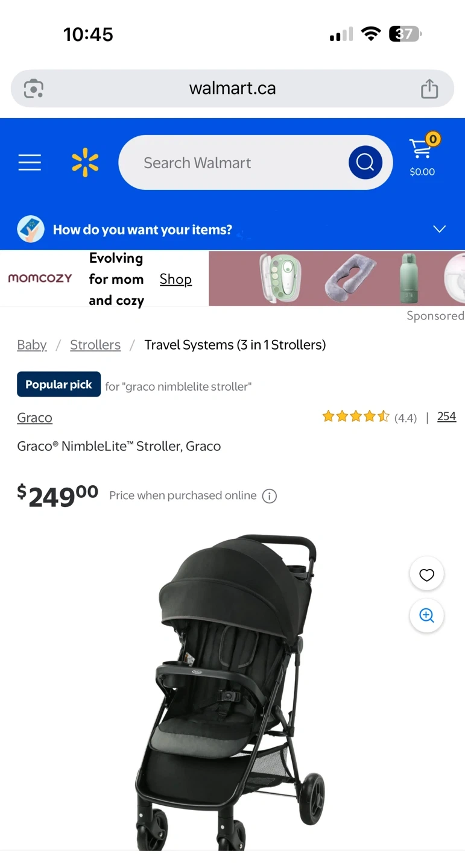Zoom product image with magnifier plus icon
465x868 pixels.
[426, 615]
